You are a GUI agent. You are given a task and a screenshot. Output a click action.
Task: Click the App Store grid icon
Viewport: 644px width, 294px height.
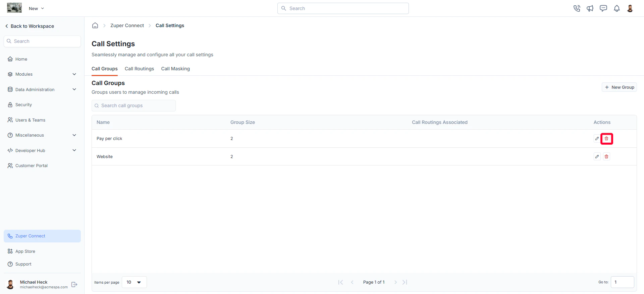click(10, 251)
